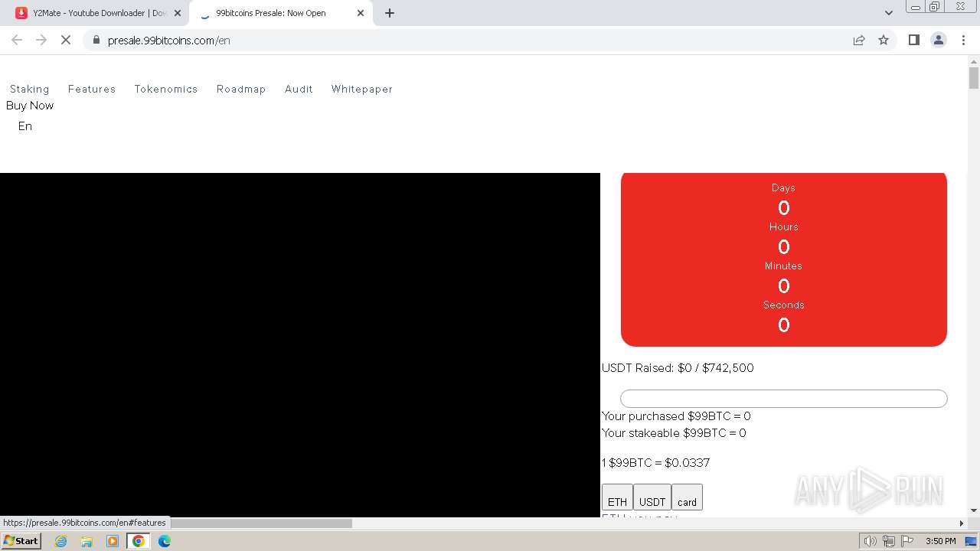Open Microsoft Edge from taskbar
Image resolution: width=980 pixels, height=551 pixels.
(x=164, y=541)
